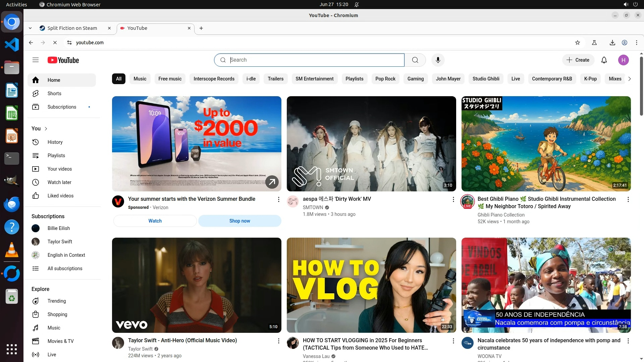
Task: Switch to the Split Fiction on Steam tab
Action: 72,28
